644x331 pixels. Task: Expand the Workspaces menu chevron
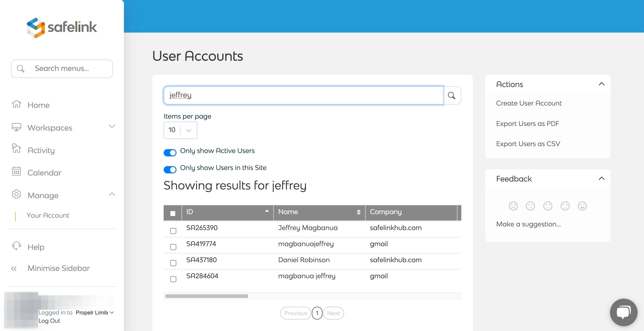[112, 127]
